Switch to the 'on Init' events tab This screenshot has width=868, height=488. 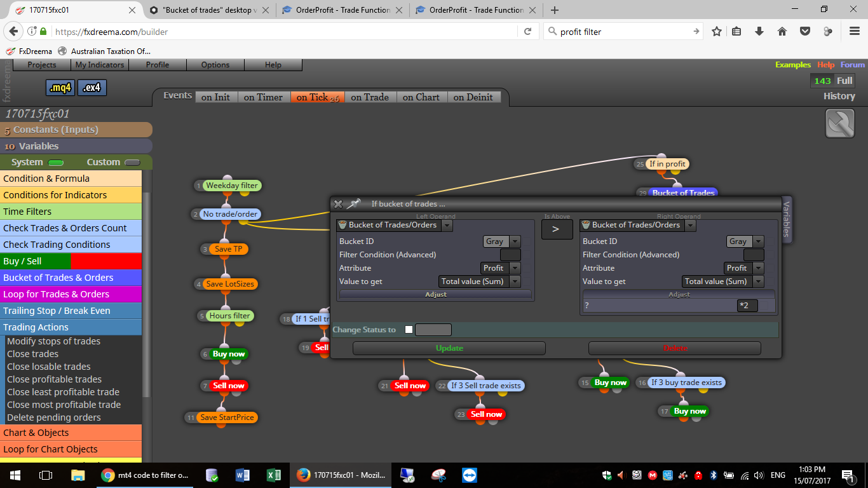pyautogui.click(x=216, y=97)
